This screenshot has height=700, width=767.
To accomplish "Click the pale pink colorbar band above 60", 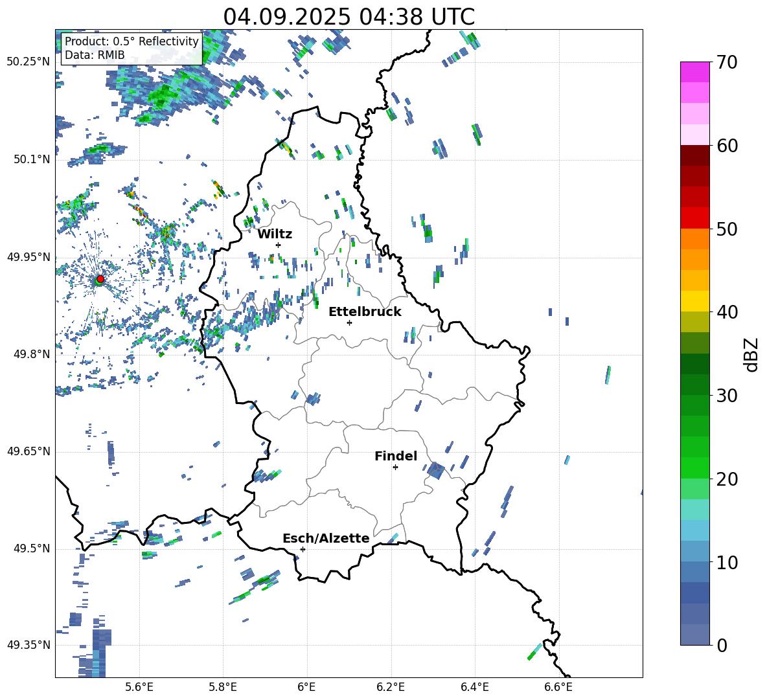I will (694, 135).
